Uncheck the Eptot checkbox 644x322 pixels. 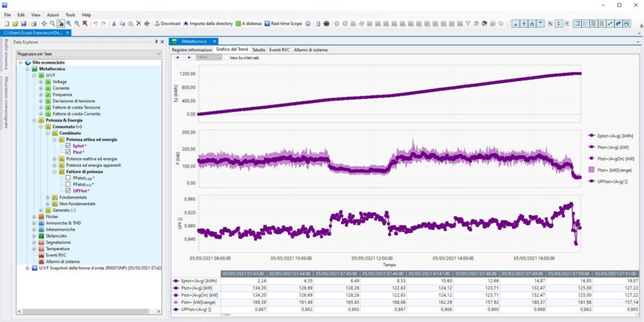[68, 146]
